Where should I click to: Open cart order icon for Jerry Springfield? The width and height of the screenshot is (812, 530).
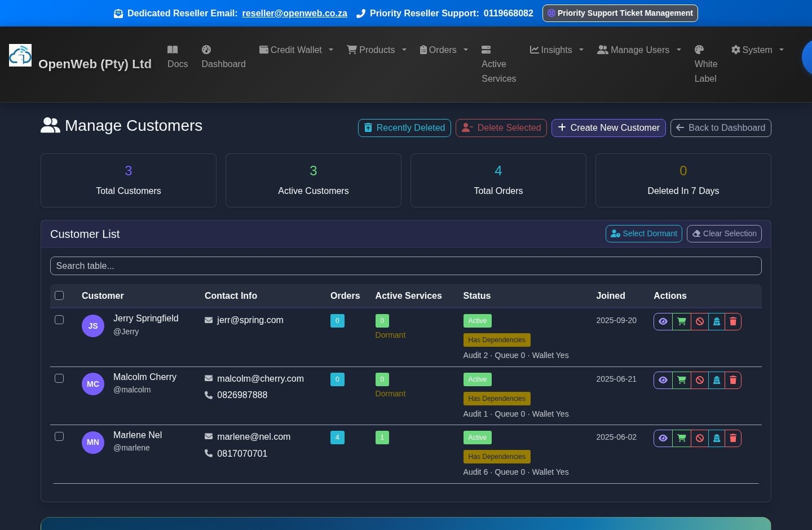pos(682,321)
